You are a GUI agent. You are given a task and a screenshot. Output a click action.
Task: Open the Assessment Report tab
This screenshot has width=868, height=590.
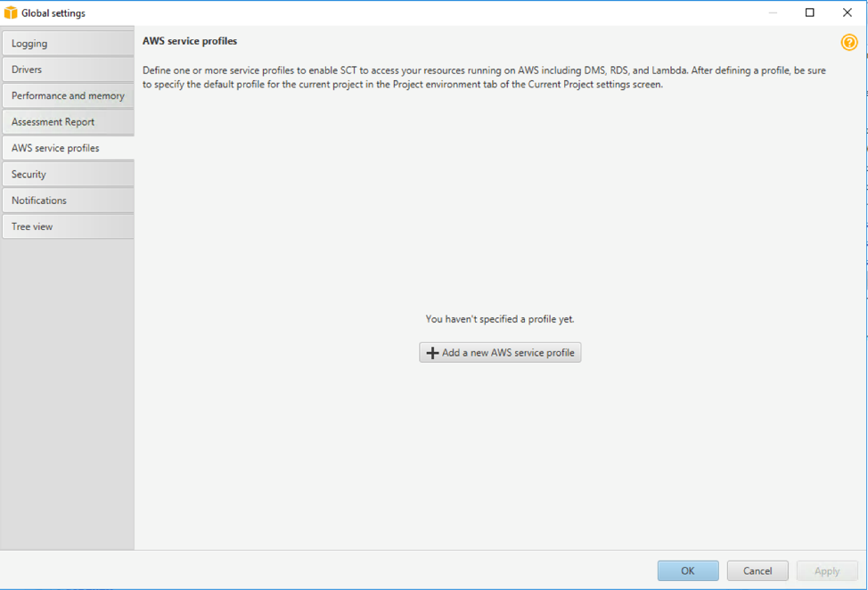[68, 122]
